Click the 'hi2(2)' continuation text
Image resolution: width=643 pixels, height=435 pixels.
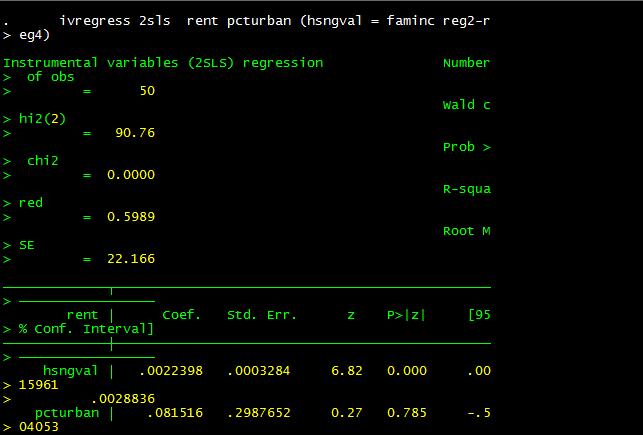[x=43, y=119]
